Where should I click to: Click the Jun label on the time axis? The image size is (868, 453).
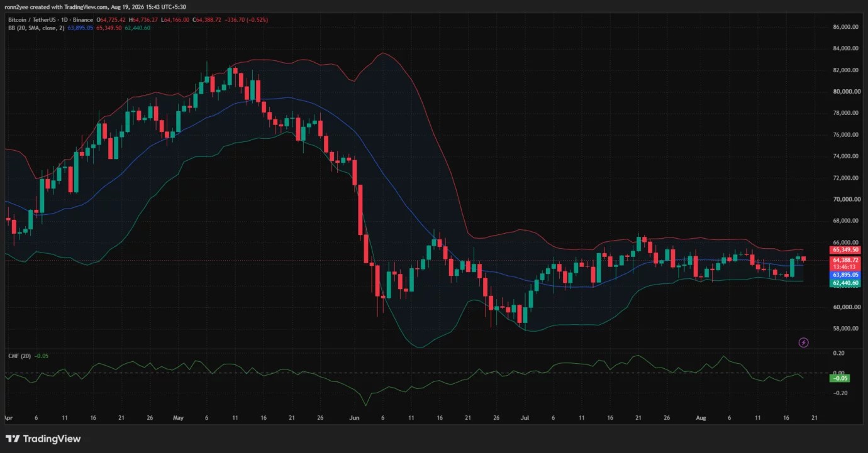pyautogui.click(x=354, y=417)
